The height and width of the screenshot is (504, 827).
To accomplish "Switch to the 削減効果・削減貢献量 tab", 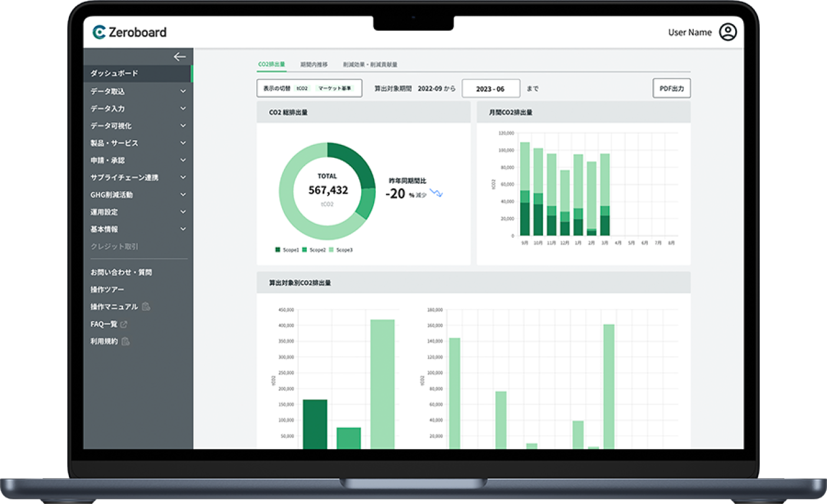I will [x=370, y=64].
